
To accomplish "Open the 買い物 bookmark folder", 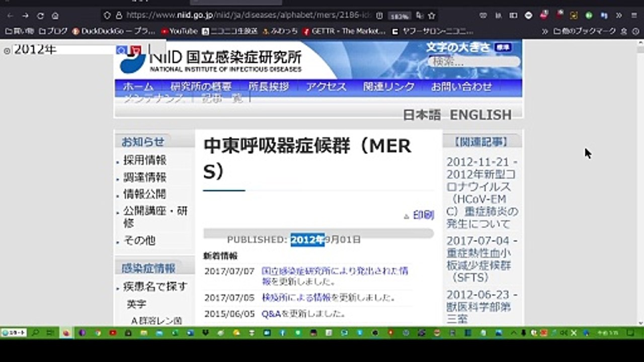I will coord(19,31).
